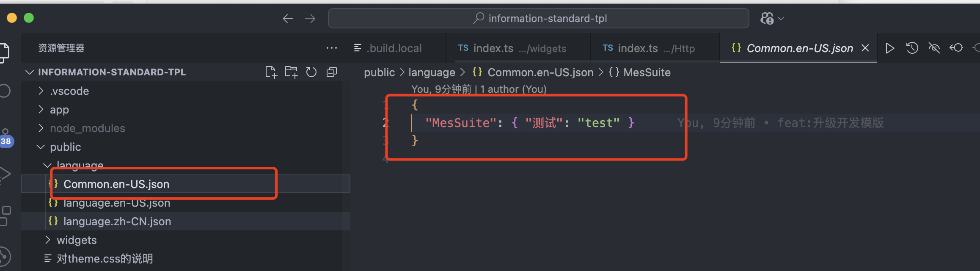The image size is (980, 271).
Task: Open language.zh-CN.json file
Action: 117,221
